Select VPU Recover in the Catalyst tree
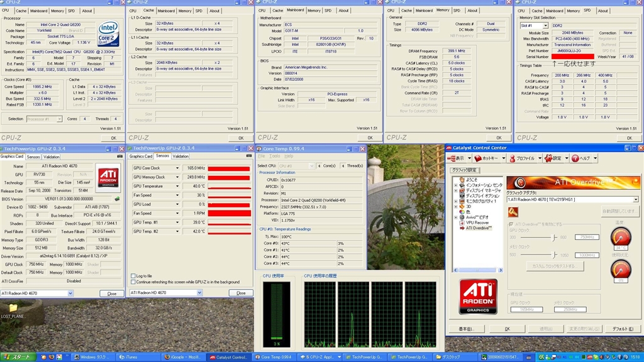The height and width of the screenshot is (362, 644). pos(477,222)
